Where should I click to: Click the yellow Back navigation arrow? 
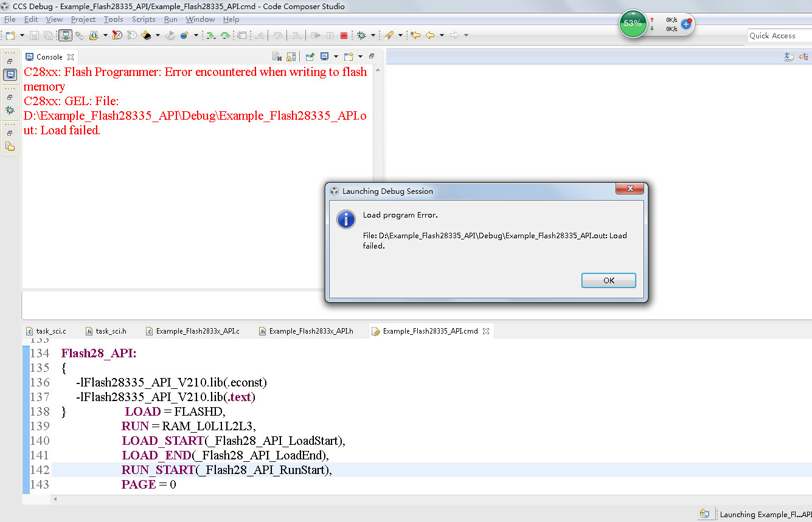(x=430, y=35)
